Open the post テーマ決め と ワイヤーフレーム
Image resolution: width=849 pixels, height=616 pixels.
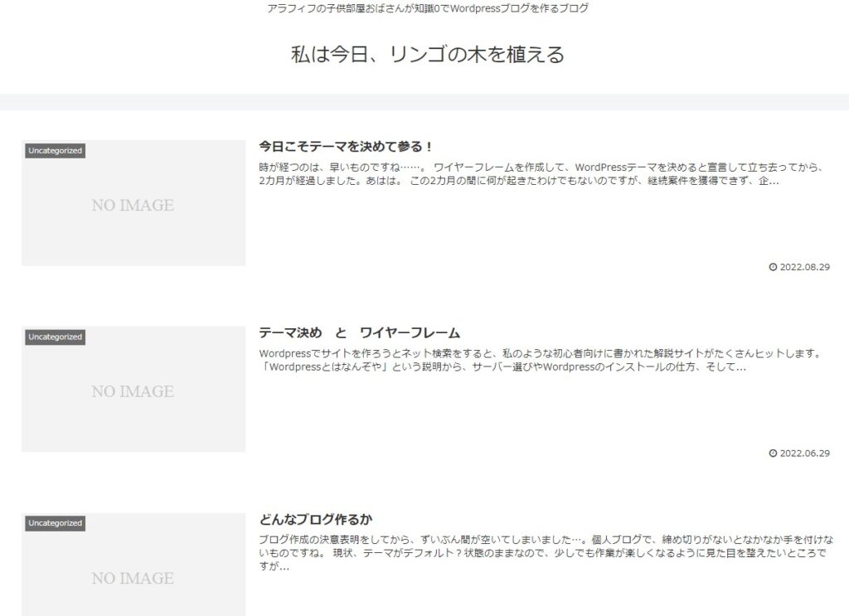pyautogui.click(x=359, y=333)
